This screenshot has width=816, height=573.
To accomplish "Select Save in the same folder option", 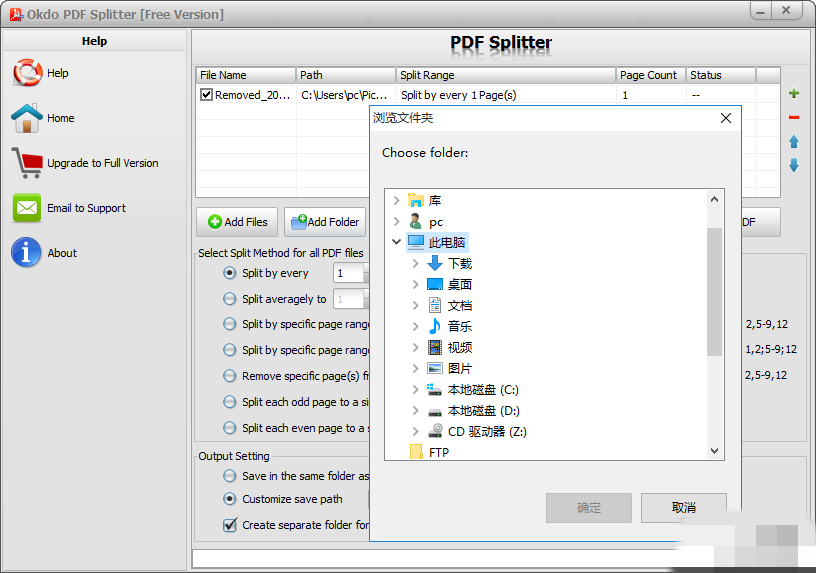I will [230, 476].
